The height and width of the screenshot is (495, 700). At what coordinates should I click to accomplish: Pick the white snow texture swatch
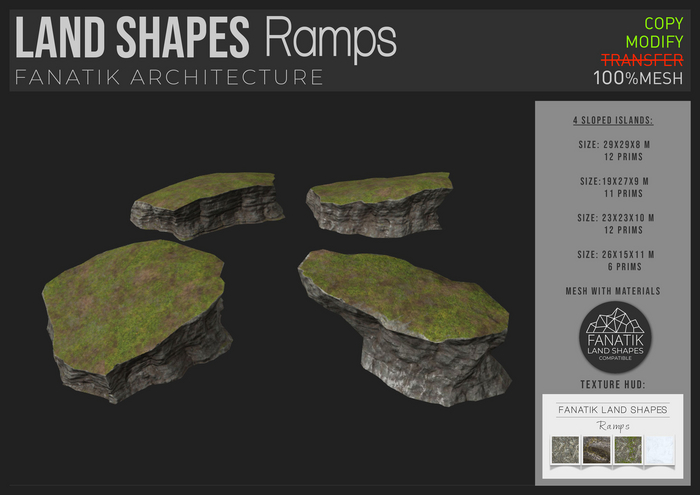click(659, 450)
